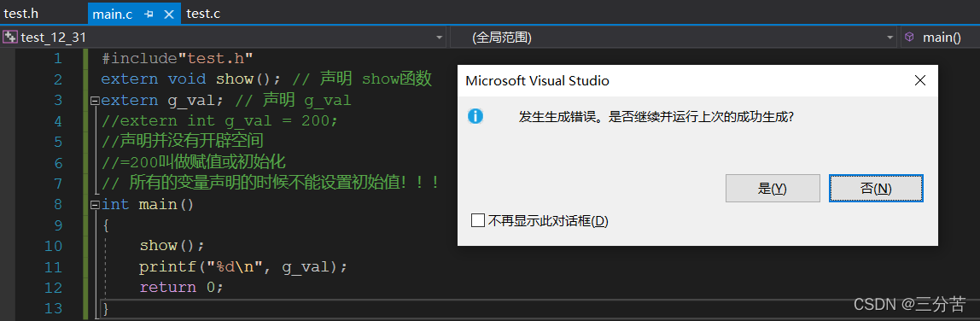This screenshot has height=321, width=980.
Task: Click the cube icon beside main()
Action: 909,37
